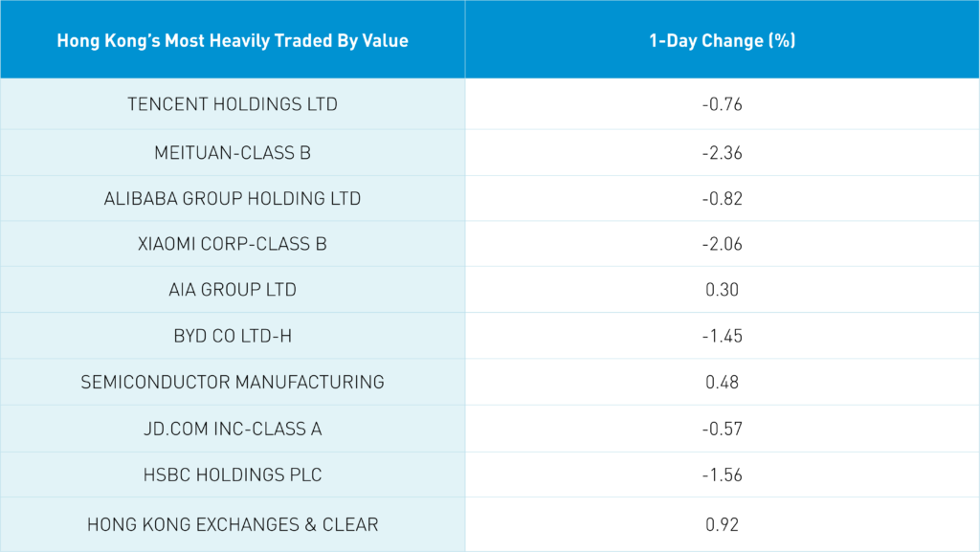Click SEMICONDUCTOR MANUFACTURING cell
The height and width of the screenshot is (552, 980).
233,382
